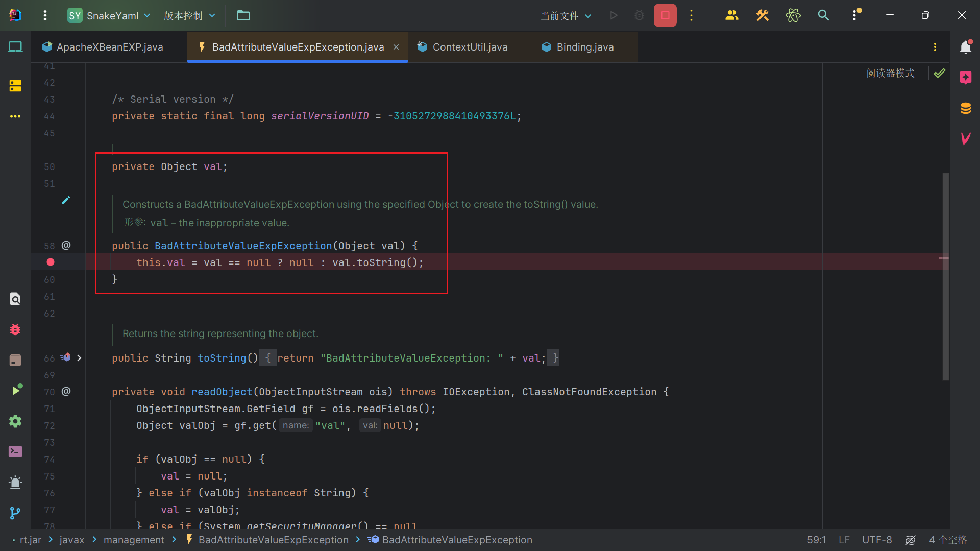Click the Debug bug icon in the toolbar

[639, 16]
